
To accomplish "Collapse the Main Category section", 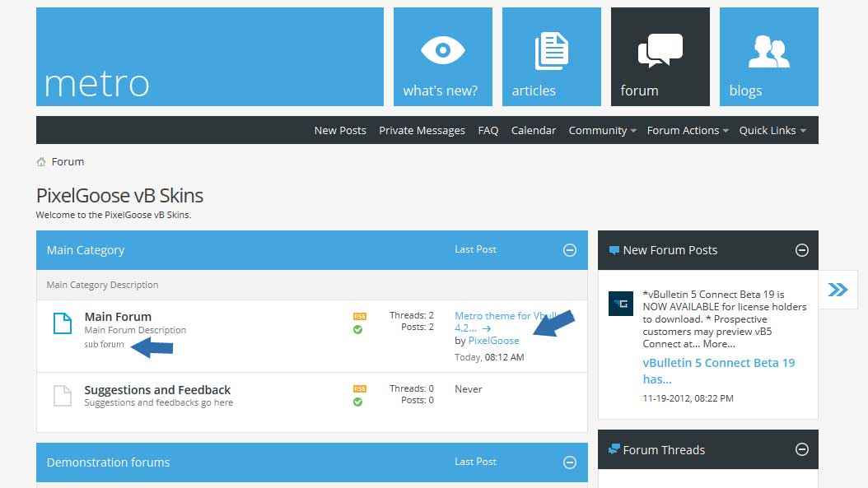I will pos(569,250).
